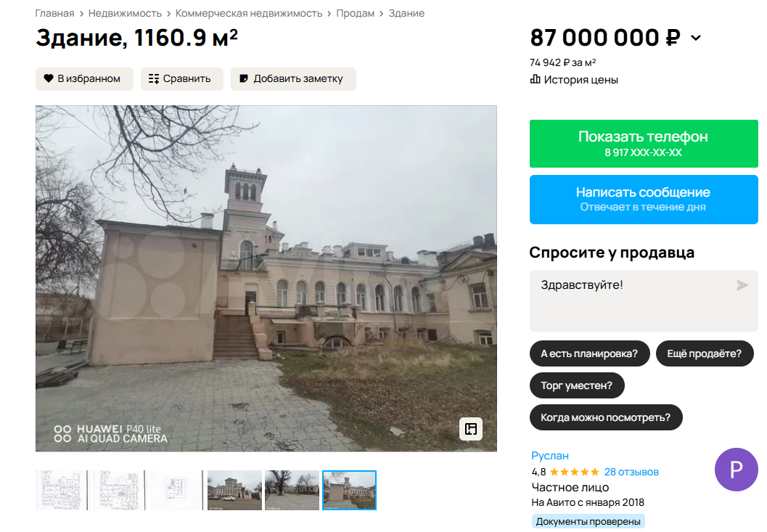
Task: Select the first floor plan thumbnail
Action: 62,491
